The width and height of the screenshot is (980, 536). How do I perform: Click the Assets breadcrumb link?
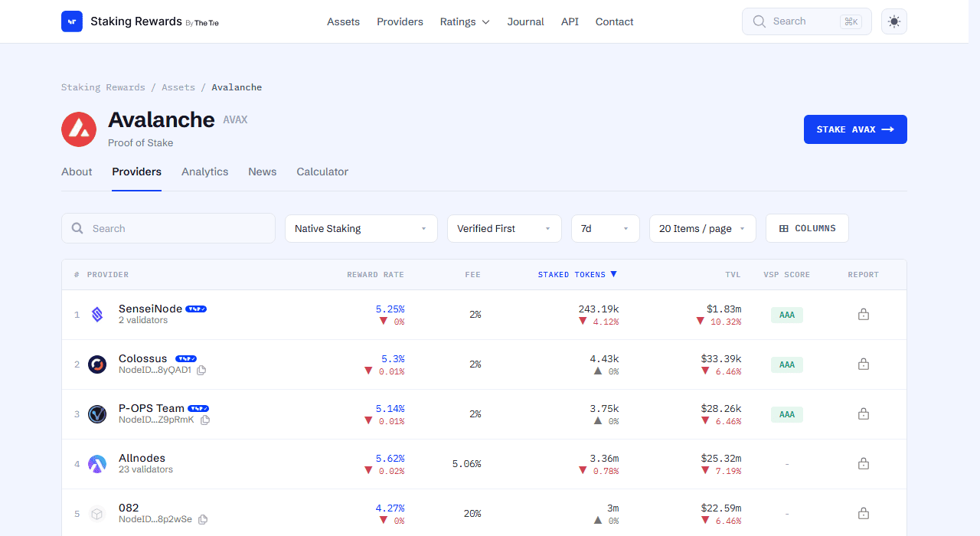pyautogui.click(x=178, y=87)
